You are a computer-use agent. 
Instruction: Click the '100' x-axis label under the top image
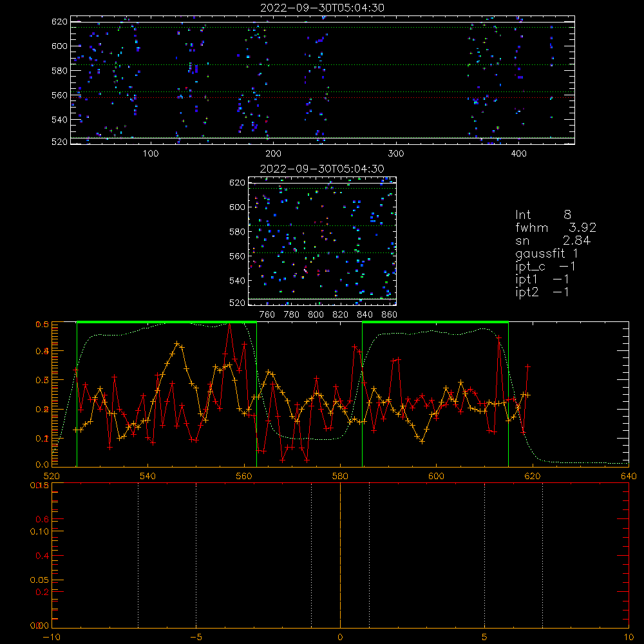[x=151, y=154]
